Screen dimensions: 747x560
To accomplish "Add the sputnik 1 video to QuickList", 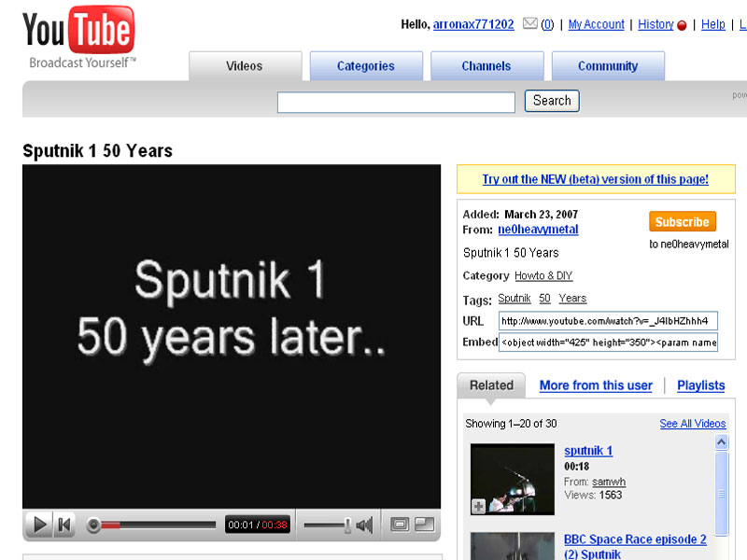I will (x=478, y=506).
